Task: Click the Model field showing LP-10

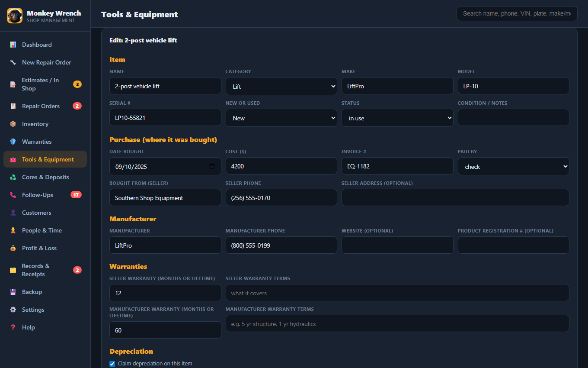Action: coord(514,86)
